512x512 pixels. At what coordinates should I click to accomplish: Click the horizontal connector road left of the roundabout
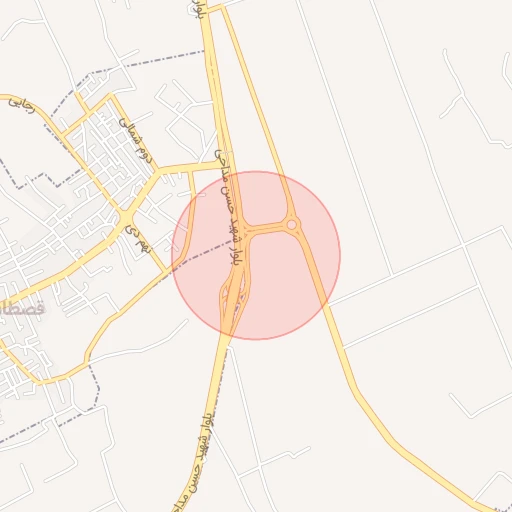pyautogui.click(x=267, y=229)
